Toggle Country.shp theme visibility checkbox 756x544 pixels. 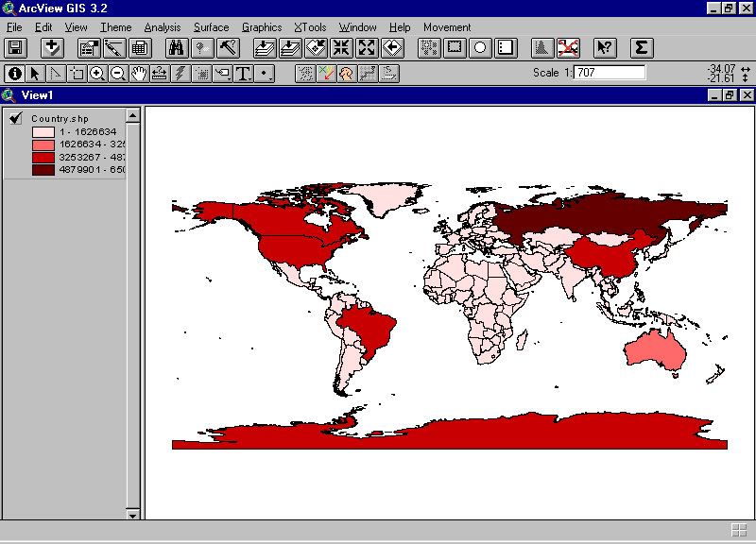pos(16,118)
